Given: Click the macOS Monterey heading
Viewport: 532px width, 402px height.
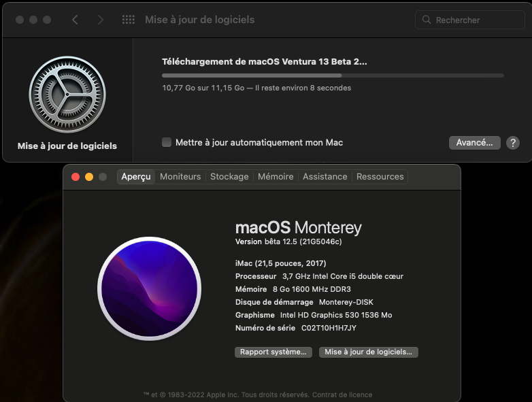Looking at the screenshot, I should (299, 227).
